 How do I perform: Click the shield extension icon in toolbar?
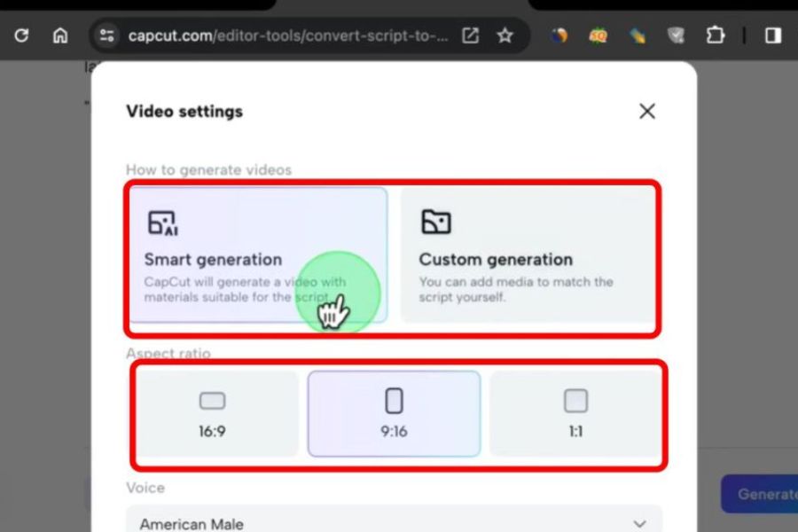click(x=676, y=35)
